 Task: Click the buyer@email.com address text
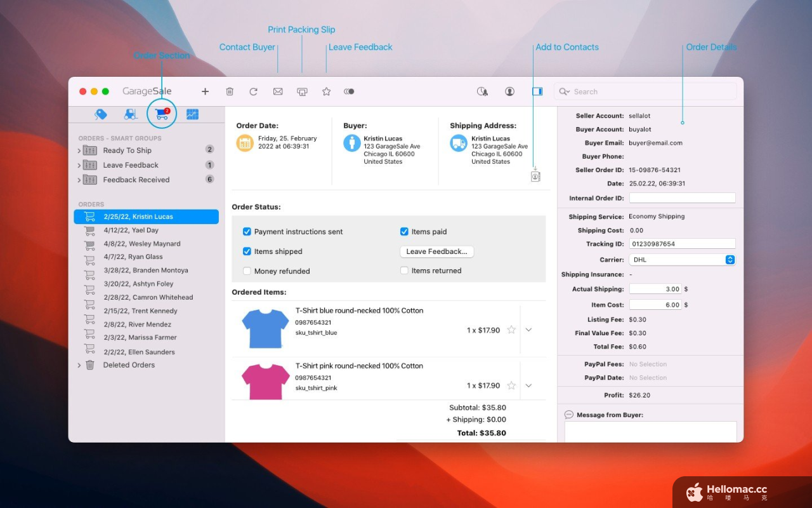[655, 143]
